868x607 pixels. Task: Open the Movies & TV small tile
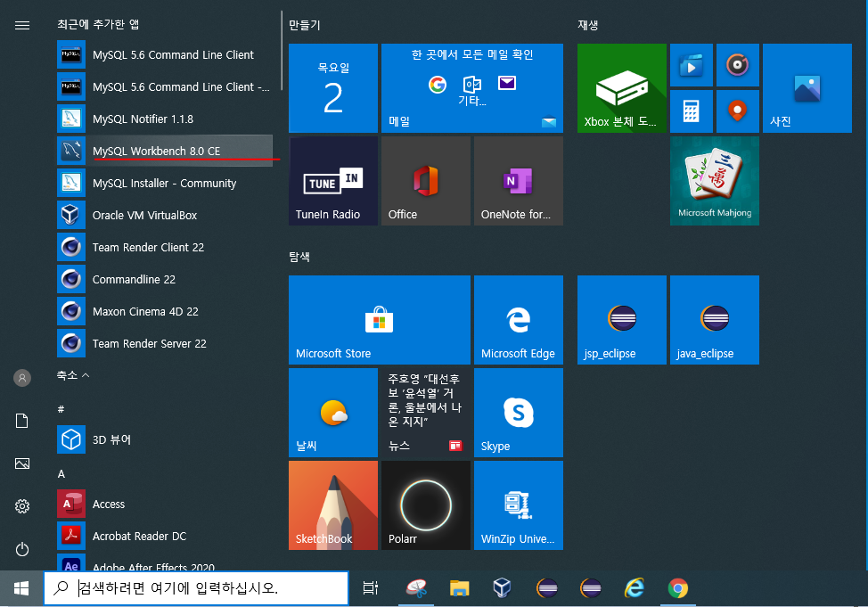tap(692, 65)
